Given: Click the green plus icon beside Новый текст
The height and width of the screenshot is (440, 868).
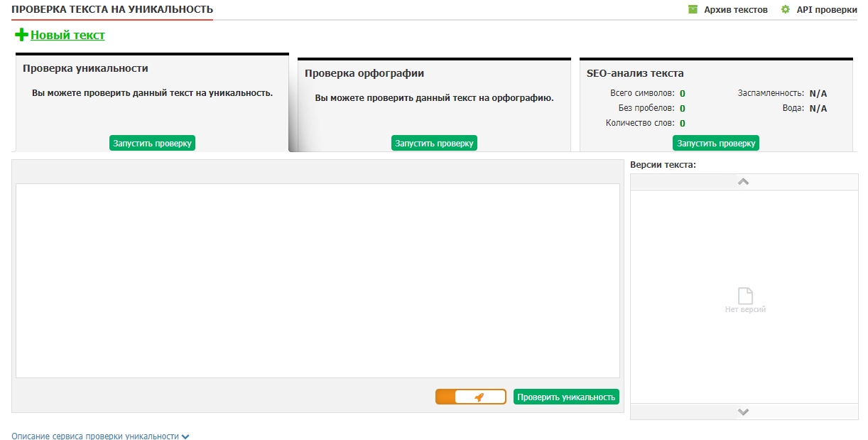Looking at the screenshot, I should click(x=21, y=35).
